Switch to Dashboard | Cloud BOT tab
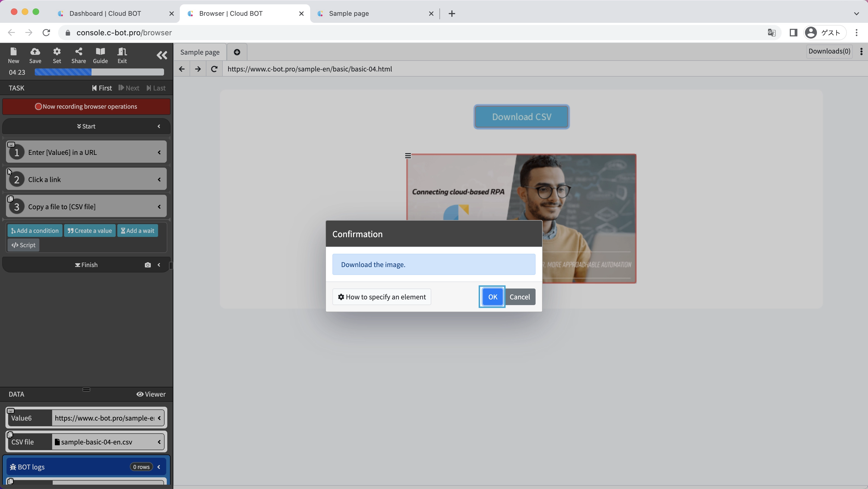Screen dimensions: 868x489 pos(105,14)
